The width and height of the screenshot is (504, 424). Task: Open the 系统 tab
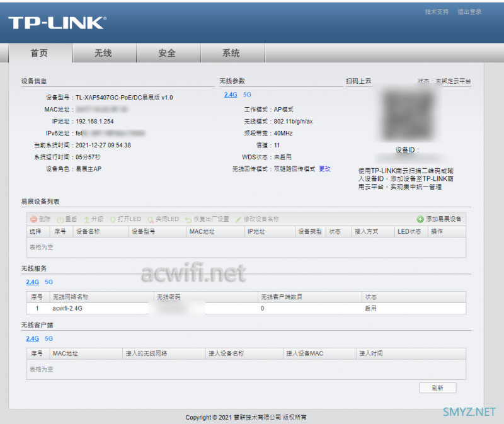click(x=232, y=53)
